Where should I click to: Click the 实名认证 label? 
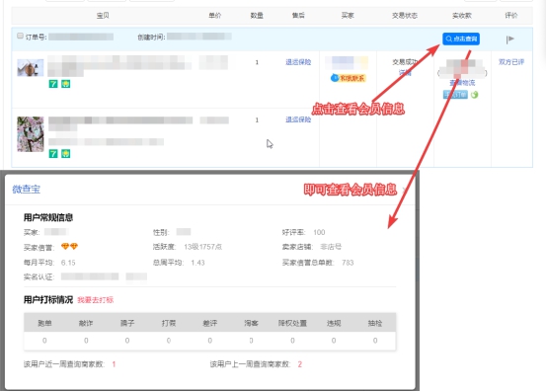39,277
